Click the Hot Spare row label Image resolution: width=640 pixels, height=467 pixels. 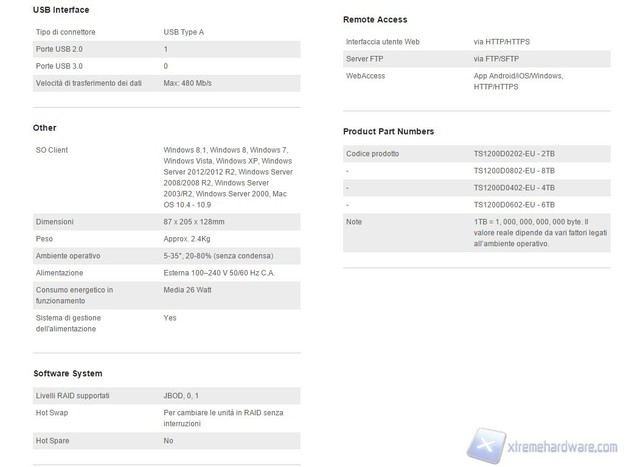pyautogui.click(x=54, y=441)
